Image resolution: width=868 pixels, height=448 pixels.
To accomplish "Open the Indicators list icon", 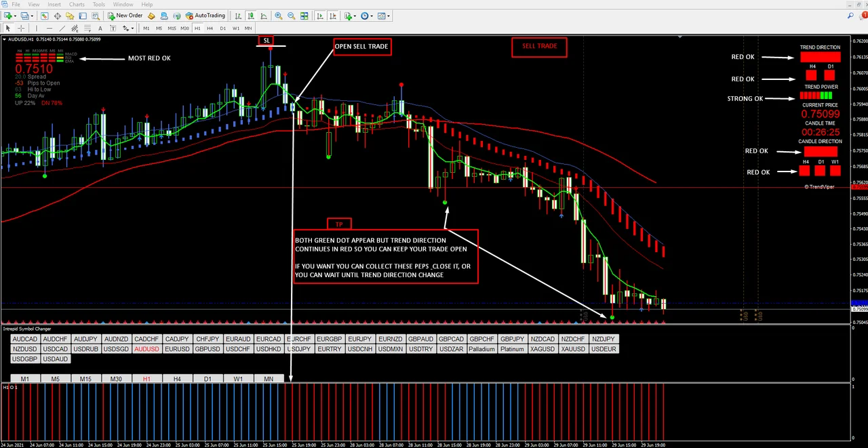I will pos(348,16).
